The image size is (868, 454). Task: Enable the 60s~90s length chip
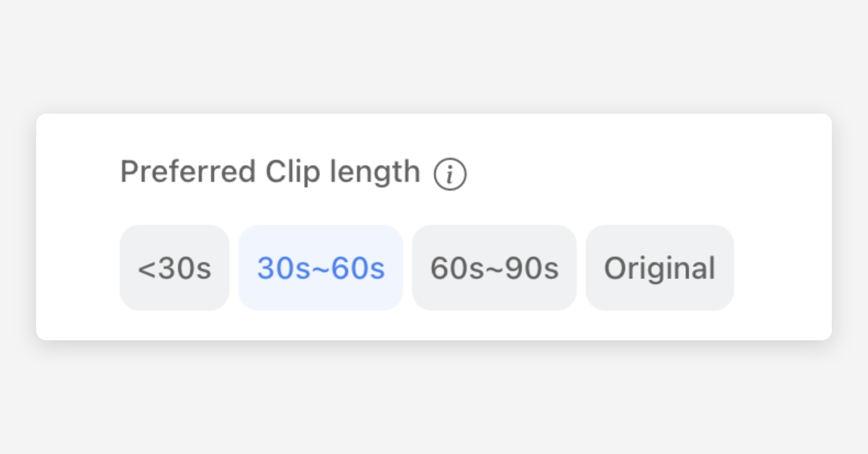(494, 268)
